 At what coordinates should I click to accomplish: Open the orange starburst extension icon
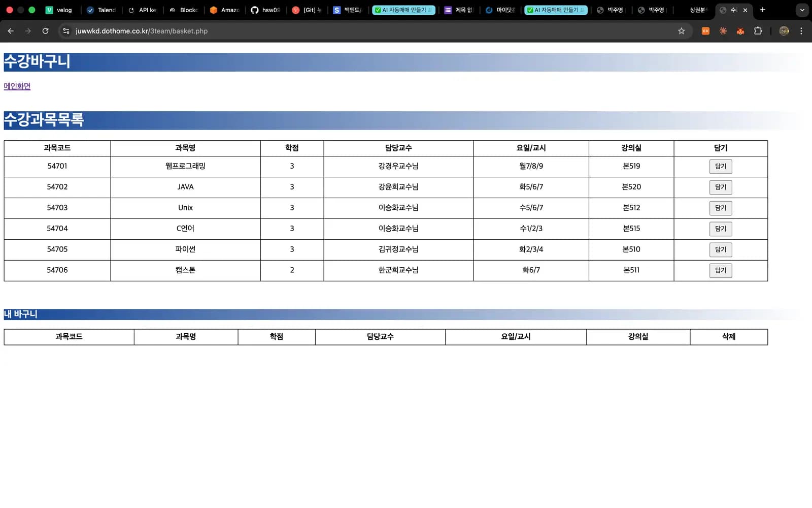[723, 31]
